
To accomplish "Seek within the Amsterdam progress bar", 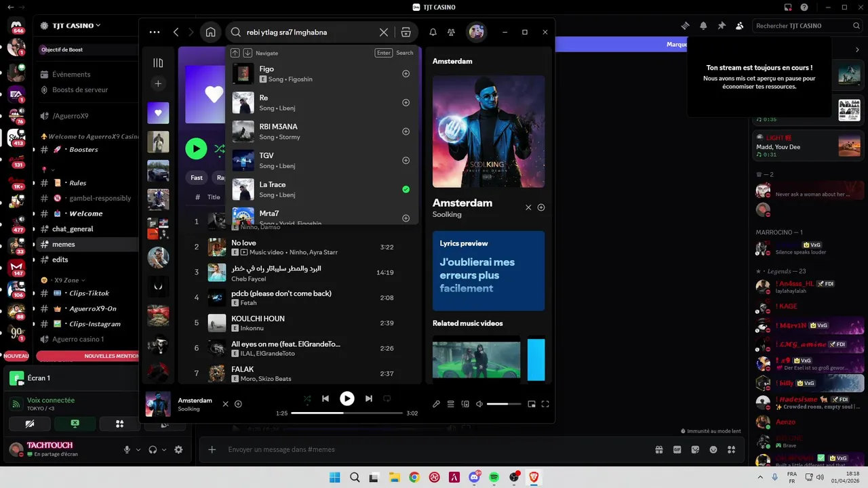I will tap(347, 413).
